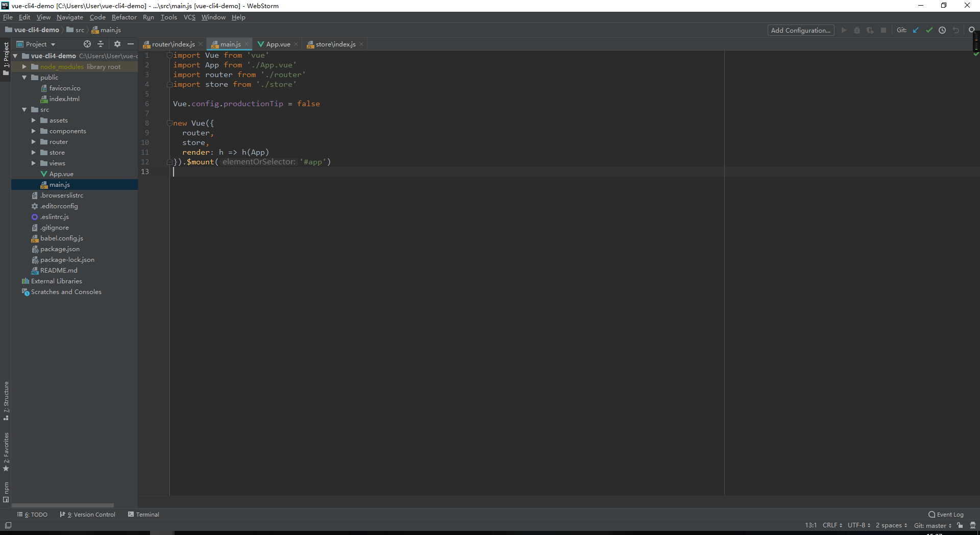Hide the Project tool window
Screen dimensions: 980x535
click(x=131, y=44)
